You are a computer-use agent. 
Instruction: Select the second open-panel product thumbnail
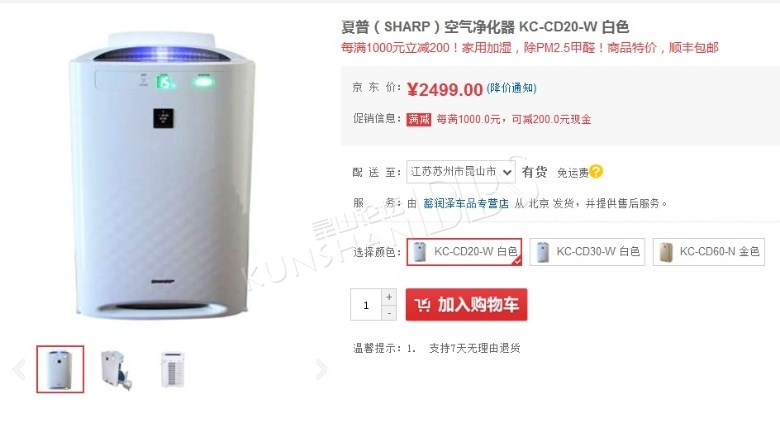tap(116, 369)
